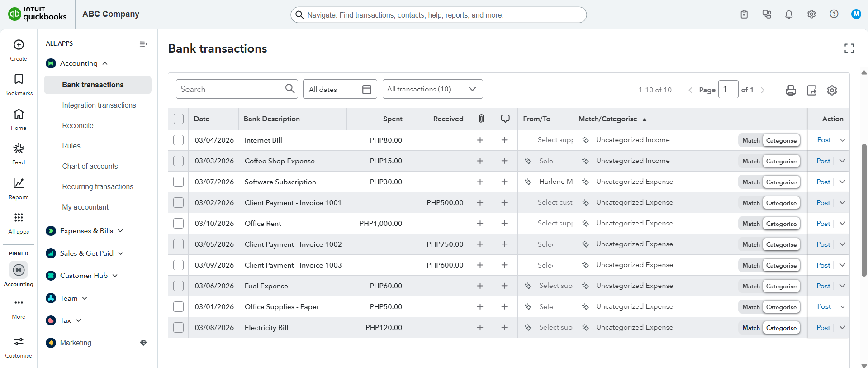Add attachment to Internet Bill row
The image size is (868, 368).
[x=480, y=140]
